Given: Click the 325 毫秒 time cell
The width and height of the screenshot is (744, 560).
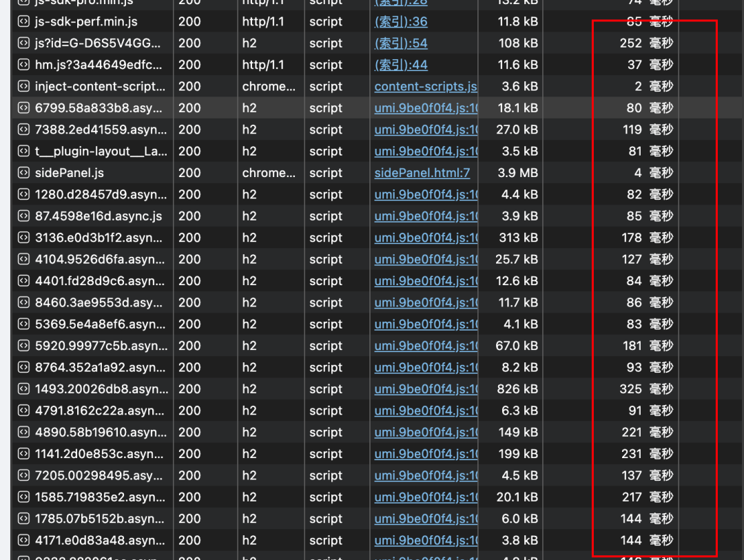Looking at the screenshot, I should coord(646,388).
